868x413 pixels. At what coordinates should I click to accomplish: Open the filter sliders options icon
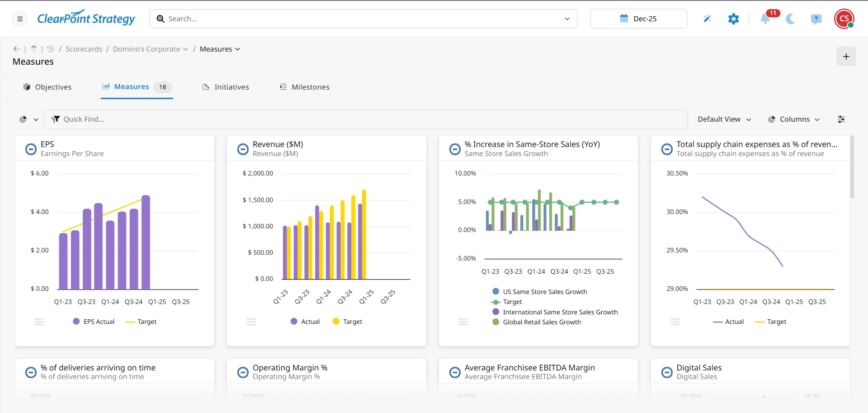click(x=841, y=119)
